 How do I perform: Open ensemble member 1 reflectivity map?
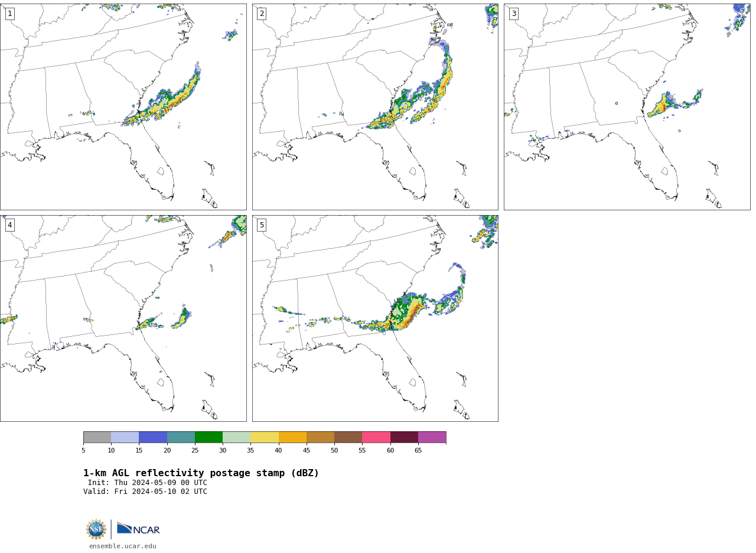[x=123, y=107]
